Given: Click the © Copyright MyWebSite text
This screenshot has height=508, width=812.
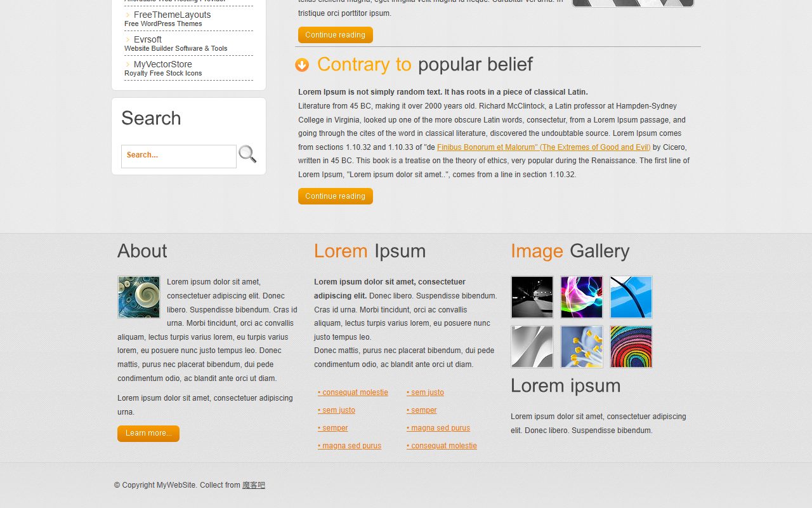Looking at the screenshot, I should point(155,485).
